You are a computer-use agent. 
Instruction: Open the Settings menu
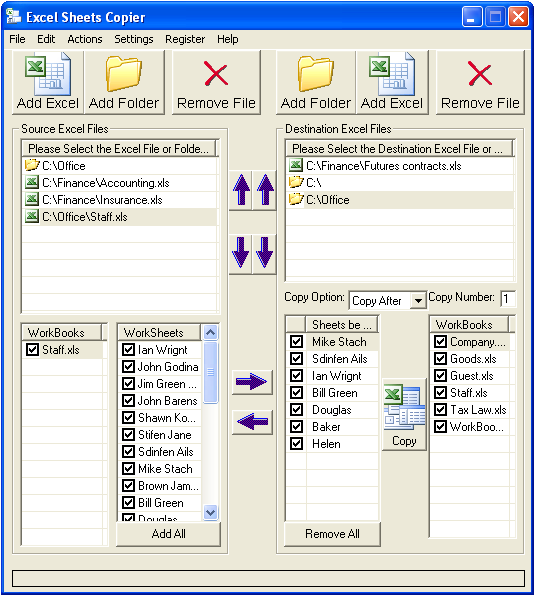click(x=134, y=39)
